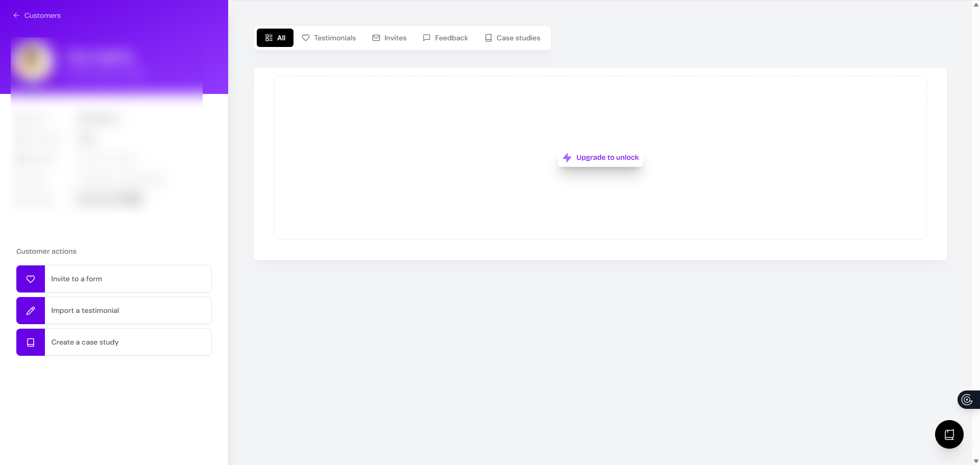Click the scrollbar down arrow
Screen dimensions: 980x465
click(976, 461)
